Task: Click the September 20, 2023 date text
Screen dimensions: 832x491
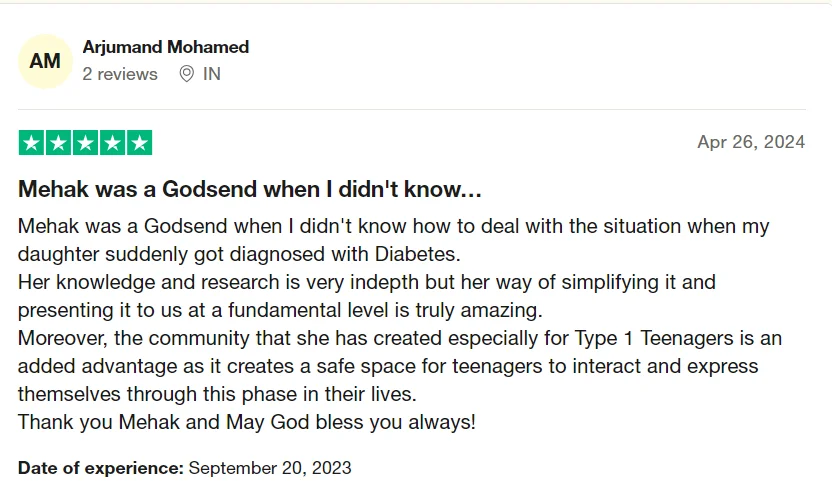Action: point(270,467)
